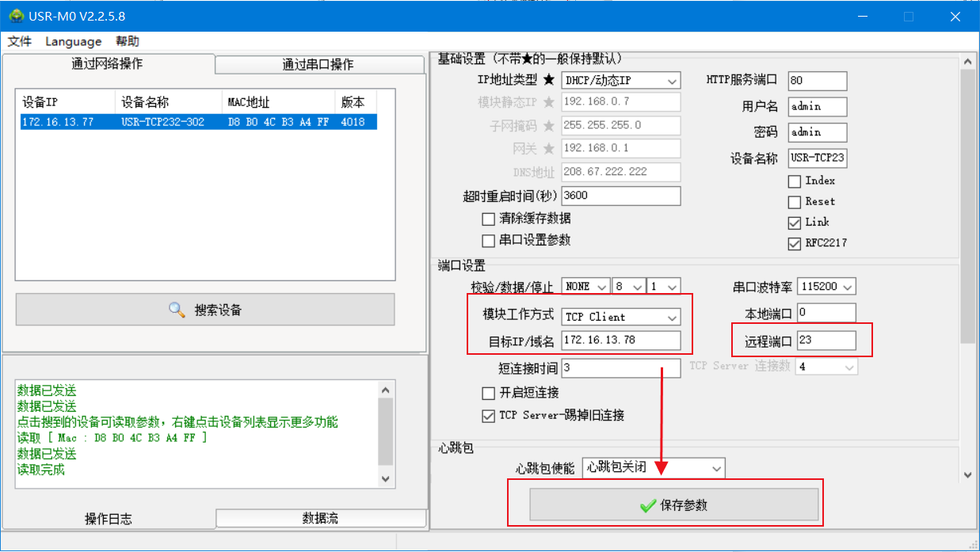Enable the 清除缓存数据 checkbox
The image size is (980, 552).
pos(489,219)
